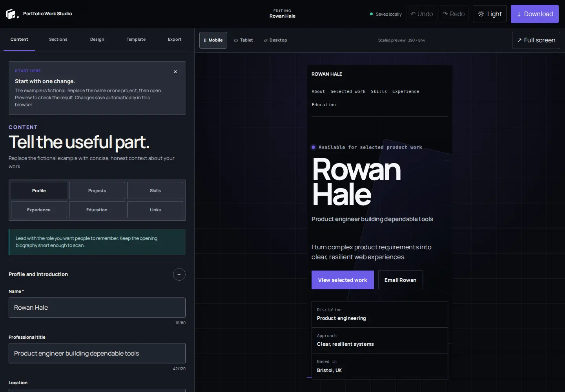
Task: Click the Product engineering discipline value
Action: pos(341,318)
